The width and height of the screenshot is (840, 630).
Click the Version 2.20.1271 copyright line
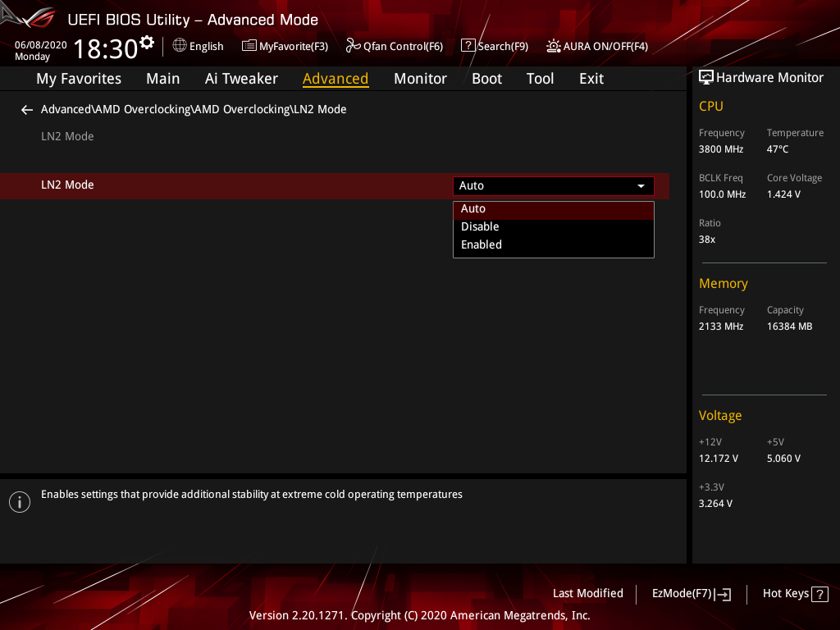coord(419,615)
